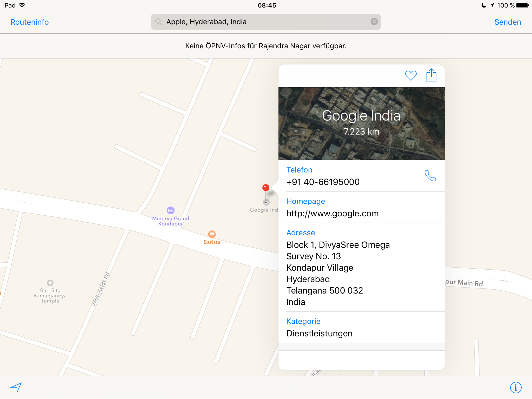Tap the Google India satellite image thumbnail

pos(361,124)
